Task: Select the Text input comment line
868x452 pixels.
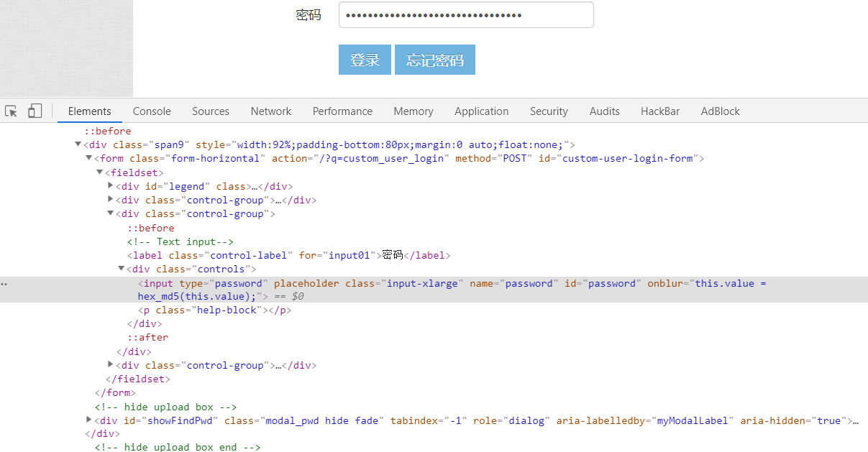Action: 181,241
